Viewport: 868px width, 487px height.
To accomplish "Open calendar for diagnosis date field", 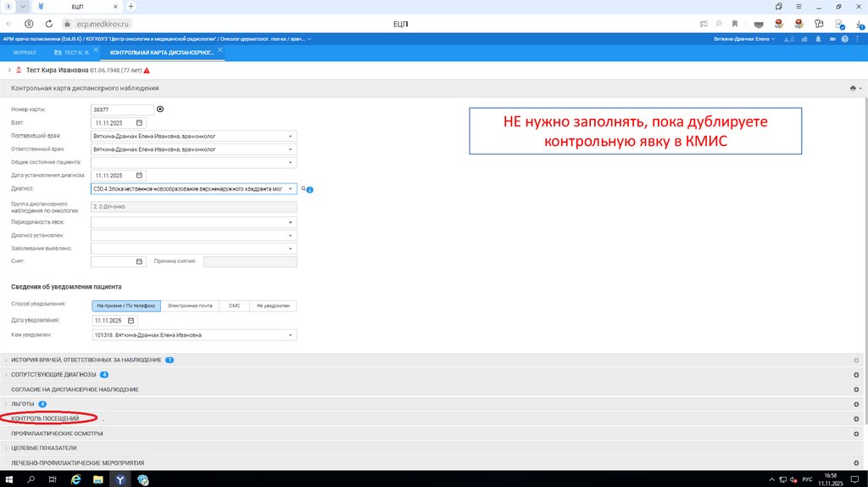I will click(x=139, y=176).
